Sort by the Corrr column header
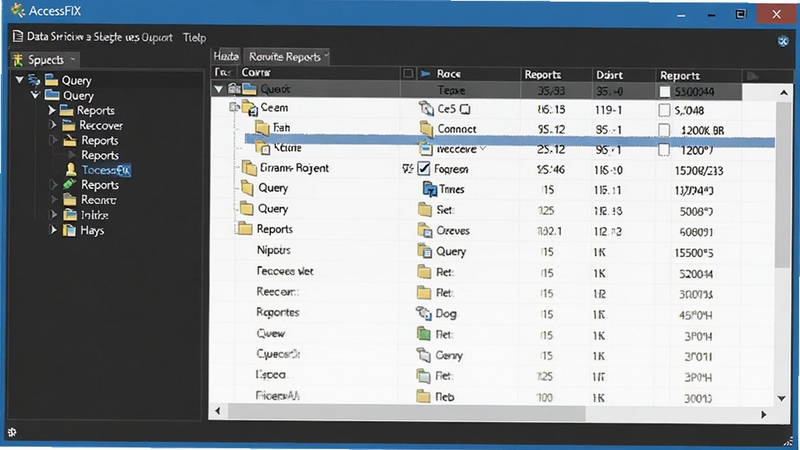The height and width of the screenshot is (450, 800). pos(317,73)
